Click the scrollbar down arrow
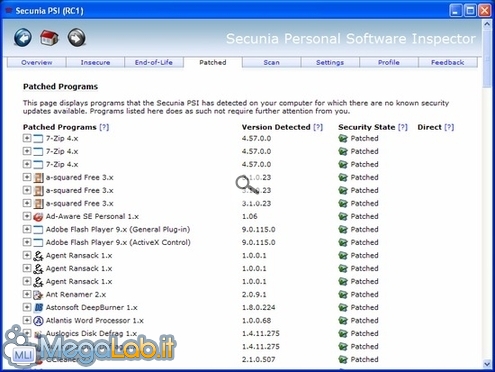Screen dimensions: 495x372 [x=487, y=364]
